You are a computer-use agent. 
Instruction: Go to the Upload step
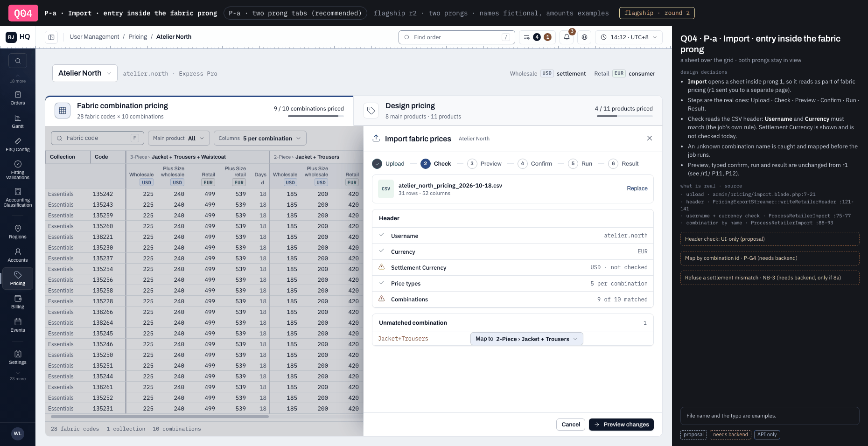pyautogui.click(x=388, y=164)
